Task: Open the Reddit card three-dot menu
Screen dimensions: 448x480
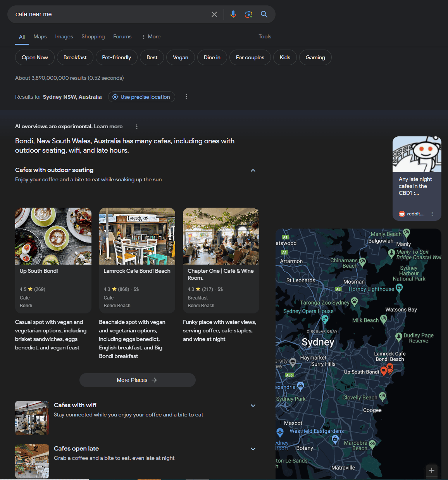Action: tap(432, 214)
